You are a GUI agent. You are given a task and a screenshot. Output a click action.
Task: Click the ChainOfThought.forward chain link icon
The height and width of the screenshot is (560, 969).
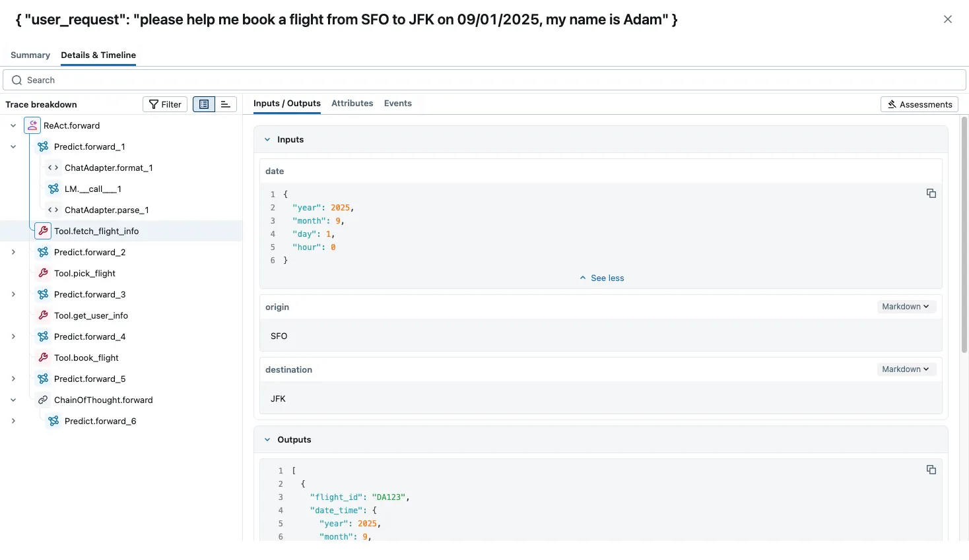(x=43, y=400)
